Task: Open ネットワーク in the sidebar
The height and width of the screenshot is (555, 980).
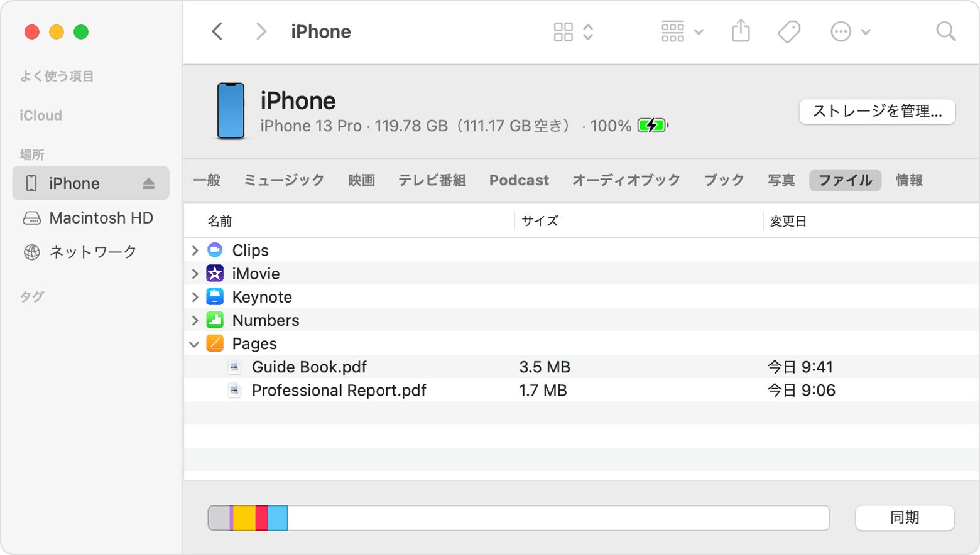Action: [90, 252]
